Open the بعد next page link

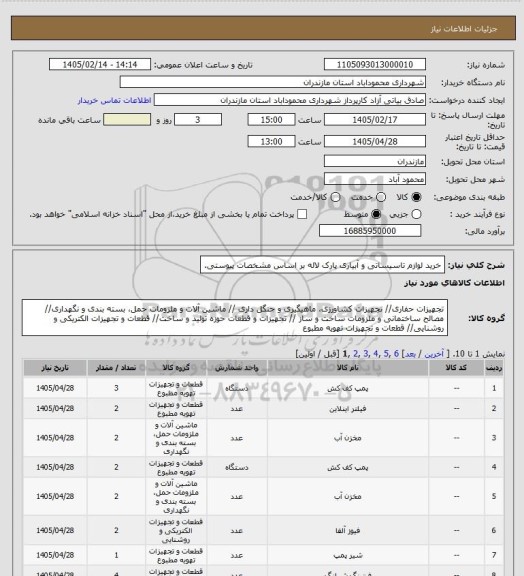410,354
